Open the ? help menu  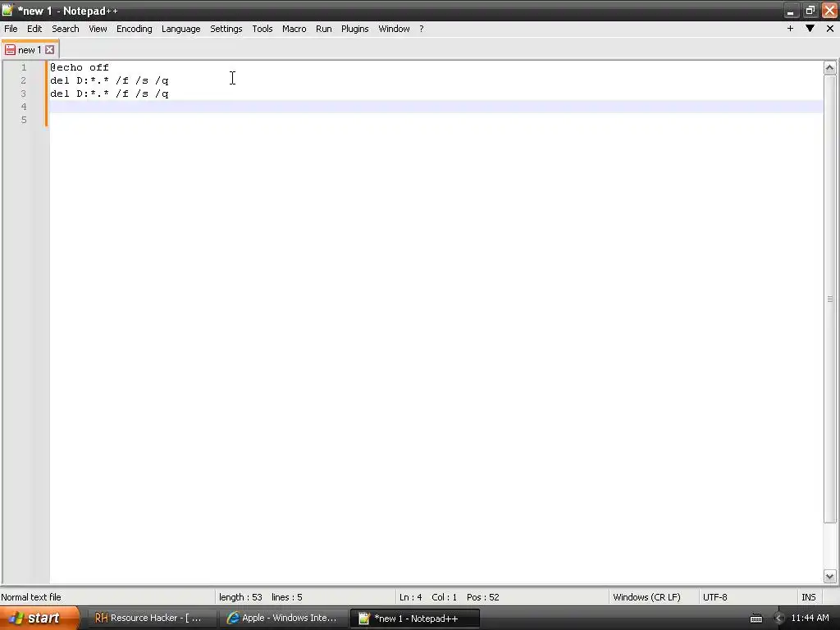tap(422, 29)
